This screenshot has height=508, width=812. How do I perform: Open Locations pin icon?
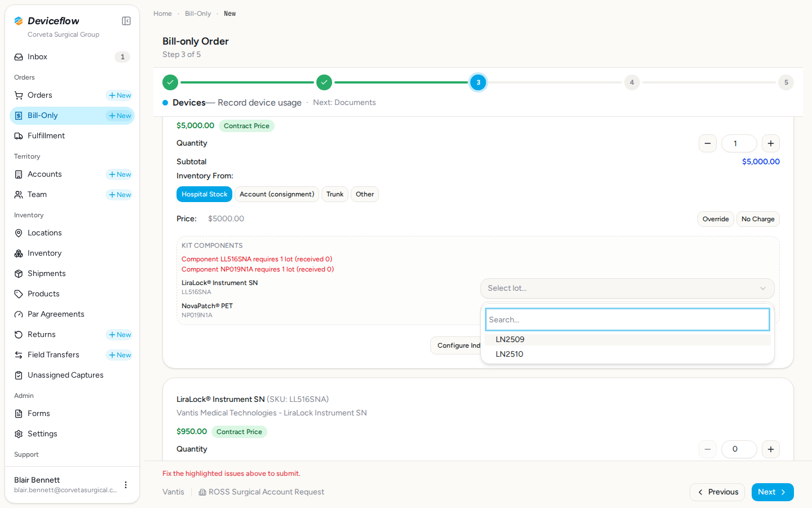(x=19, y=233)
